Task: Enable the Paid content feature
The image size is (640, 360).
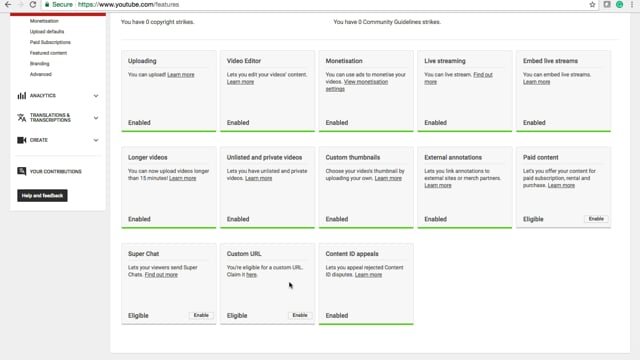Action: click(596, 219)
